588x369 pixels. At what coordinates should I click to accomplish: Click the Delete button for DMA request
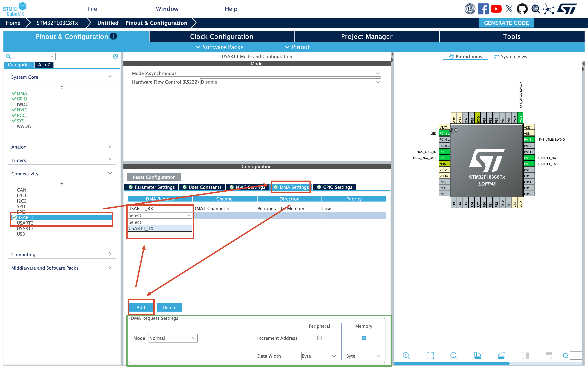(x=169, y=307)
